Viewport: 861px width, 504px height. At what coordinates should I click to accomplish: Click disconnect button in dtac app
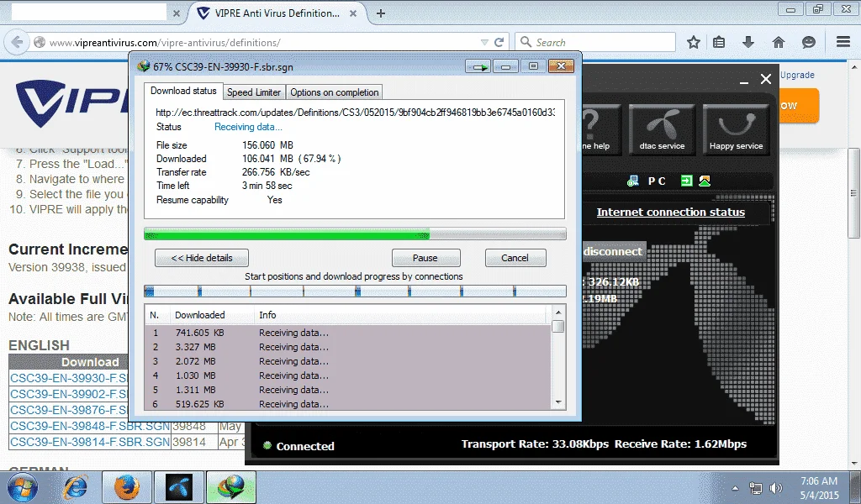[613, 251]
